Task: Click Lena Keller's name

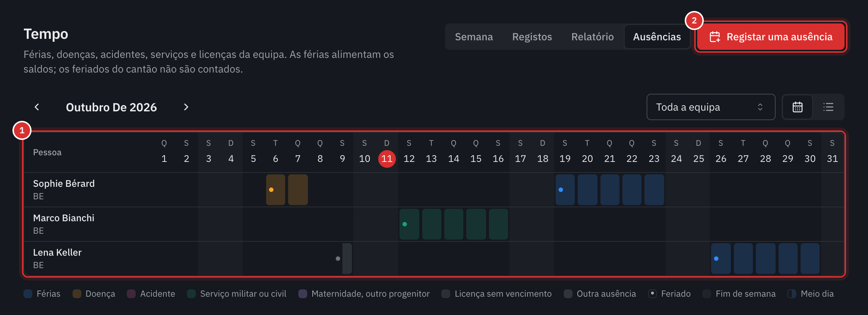Action: tap(57, 252)
